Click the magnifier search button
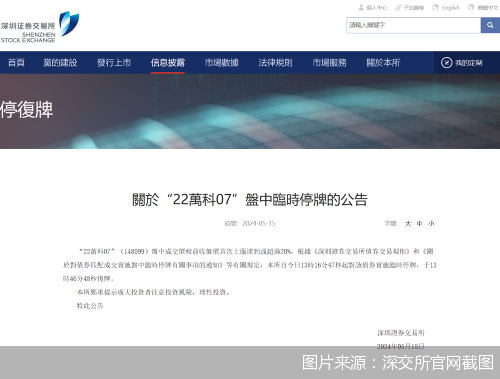The height and width of the screenshot is (379, 500). coord(490,25)
